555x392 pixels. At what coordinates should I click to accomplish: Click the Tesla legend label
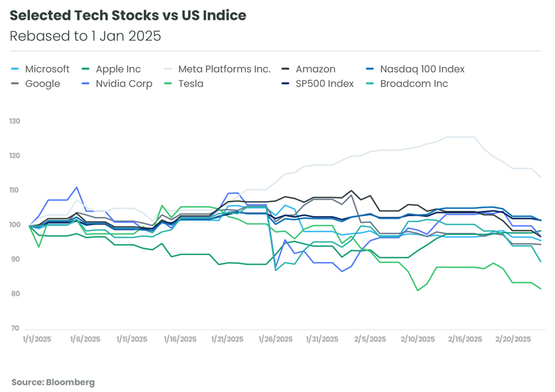click(x=191, y=84)
